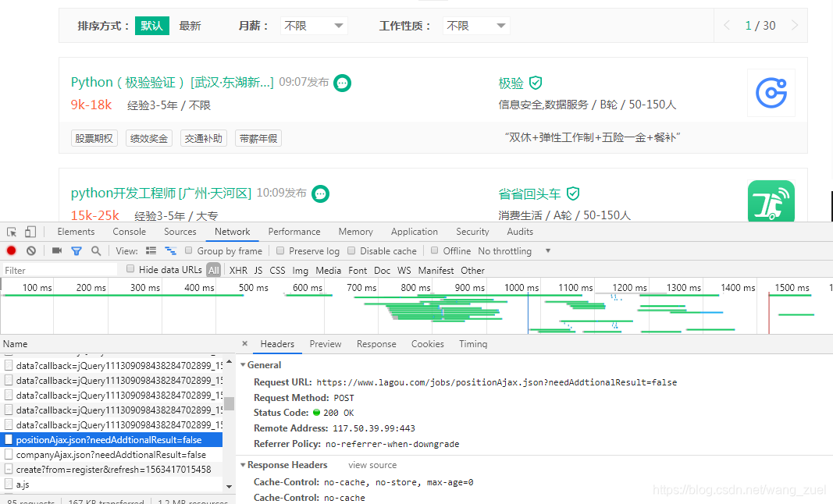
Task: Sort jobs by 默认 default order
Action: [x=152, y=26]
